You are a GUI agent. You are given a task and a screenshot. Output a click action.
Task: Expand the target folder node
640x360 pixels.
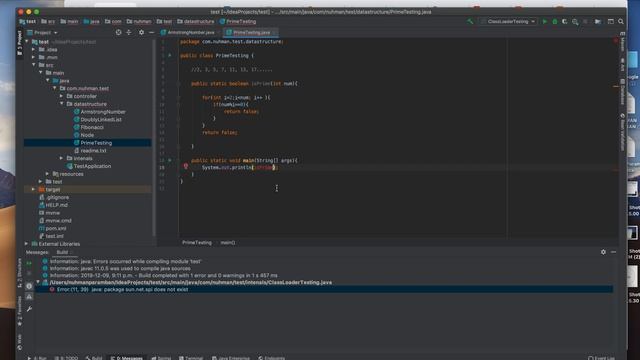point(34,189)
